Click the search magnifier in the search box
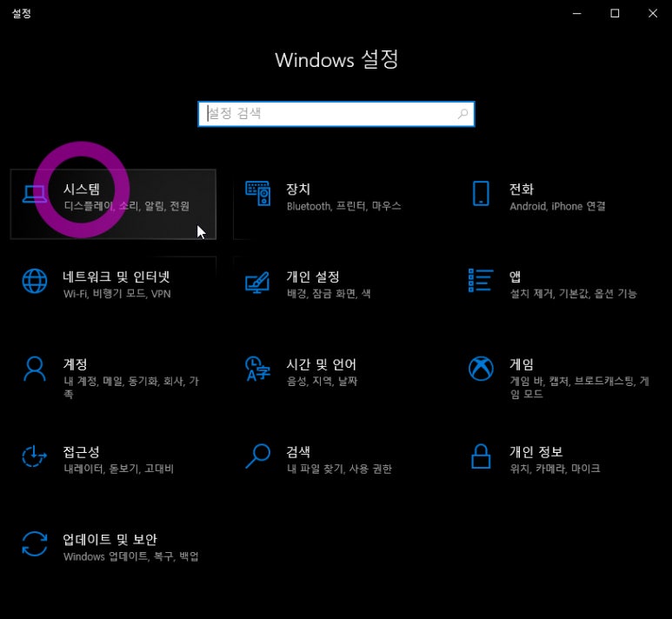 (x=462, y=114)
